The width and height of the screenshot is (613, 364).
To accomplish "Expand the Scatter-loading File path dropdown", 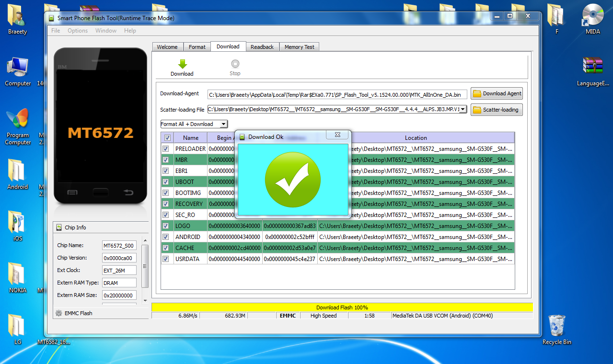I will point(463,110).
